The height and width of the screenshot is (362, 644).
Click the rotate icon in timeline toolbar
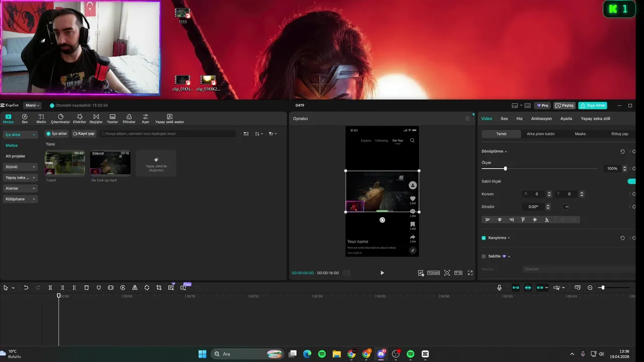147,288
